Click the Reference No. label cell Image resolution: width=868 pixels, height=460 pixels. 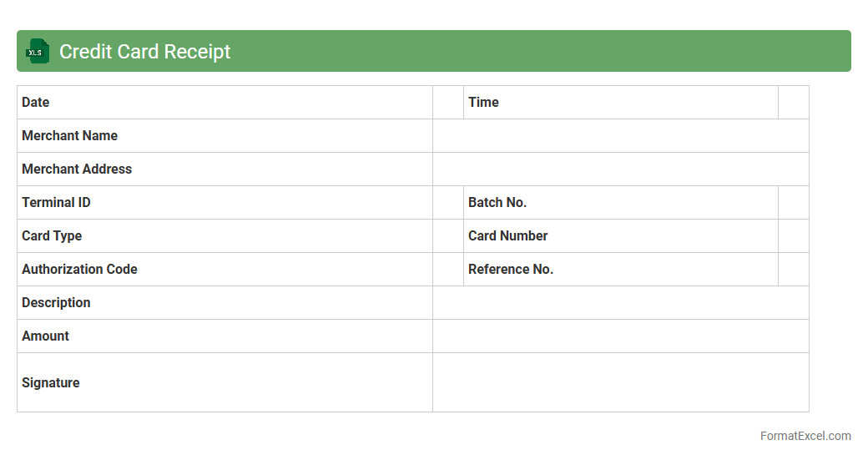[620, 269]
